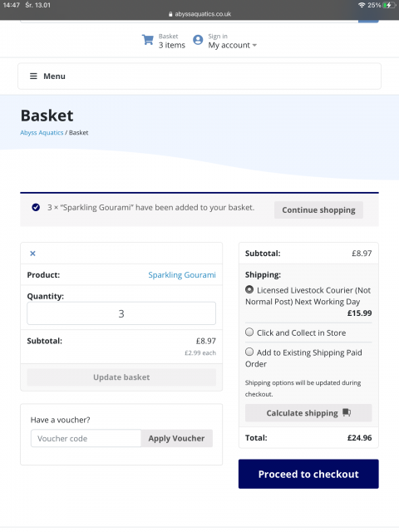The image size is (399, 532).
Task: Open the basket cart icon
Action: pos(148,40)
